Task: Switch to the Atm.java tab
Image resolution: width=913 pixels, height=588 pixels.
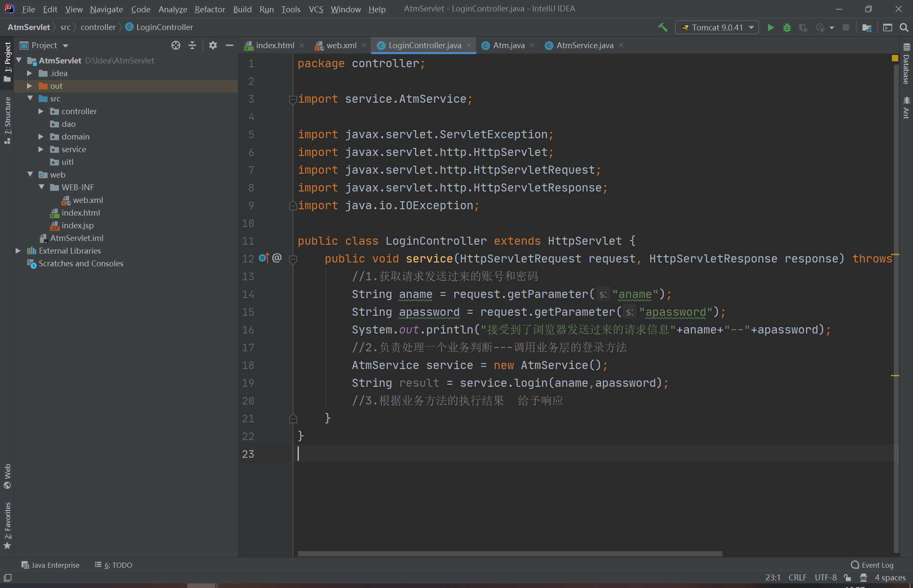Action: coord(508,45)
